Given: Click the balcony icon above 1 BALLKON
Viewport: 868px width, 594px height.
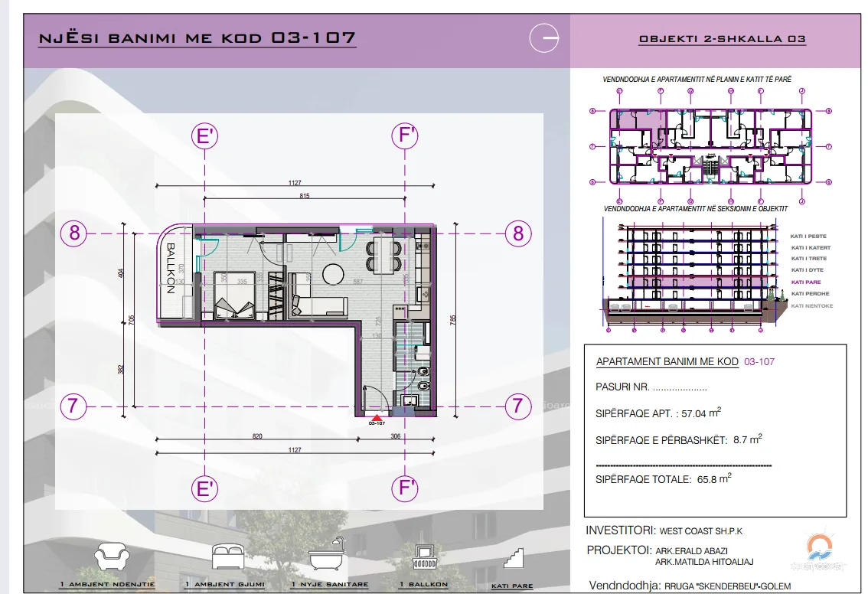Looking at the screenshot, I should [425, 557].
